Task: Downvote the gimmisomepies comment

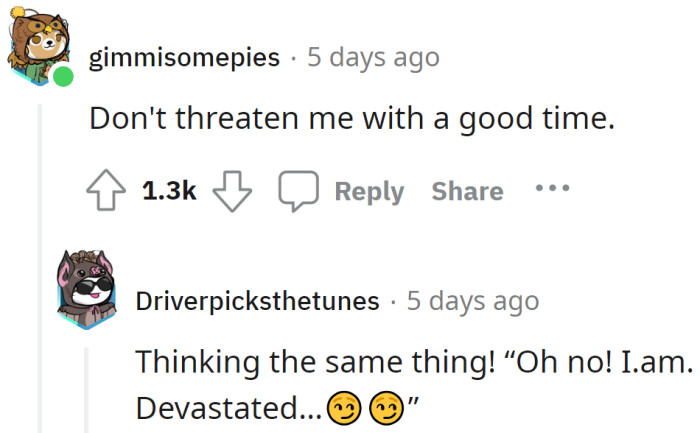Action: coord(232,191)
